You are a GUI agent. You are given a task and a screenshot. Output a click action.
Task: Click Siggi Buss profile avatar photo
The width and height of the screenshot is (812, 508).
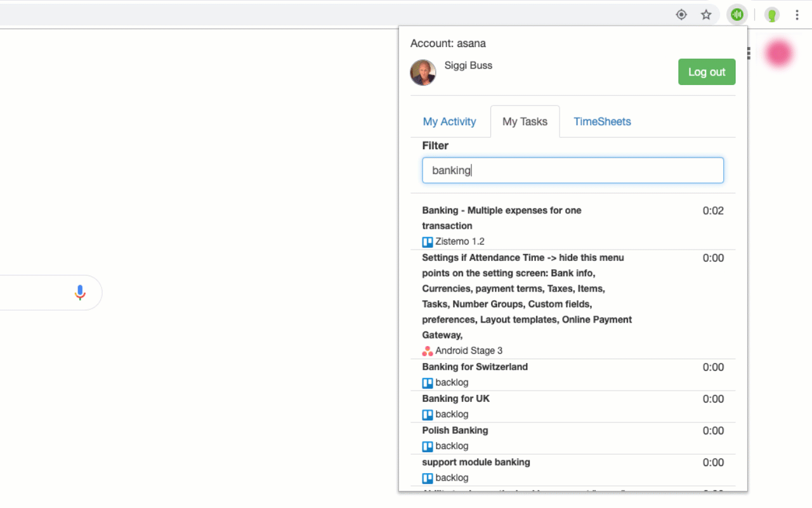[422, 72]
